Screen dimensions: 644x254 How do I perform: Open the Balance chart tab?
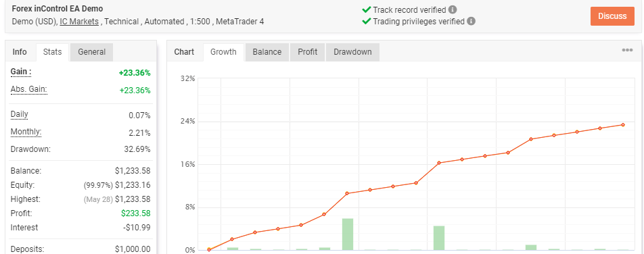pos(267,52)
